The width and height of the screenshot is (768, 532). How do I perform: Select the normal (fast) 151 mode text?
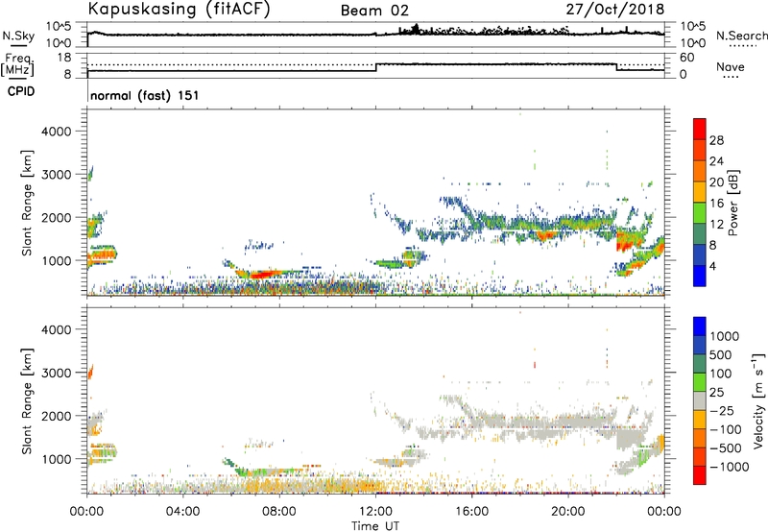pyautogui.click(x=145, y=95)
